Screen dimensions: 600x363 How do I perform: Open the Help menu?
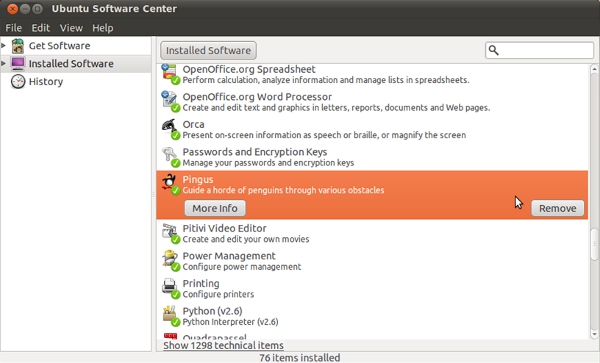[x=103, y=28]
